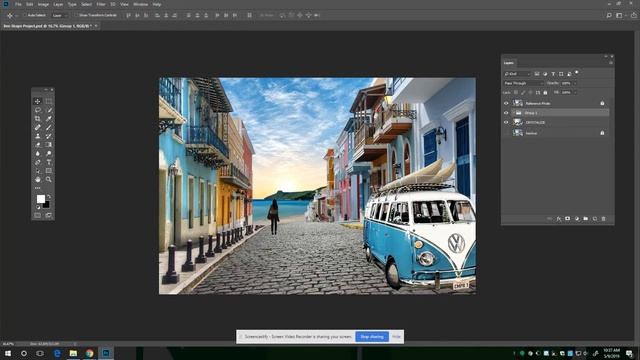Select the Rectangular Marquee tool
The image size is (640, 360).
tap(49, 101)
